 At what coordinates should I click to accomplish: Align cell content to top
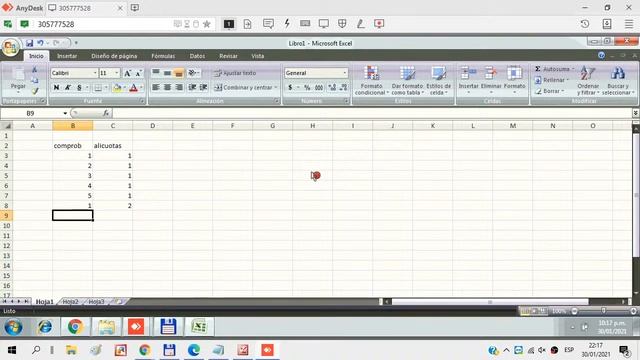coord(156,73)
